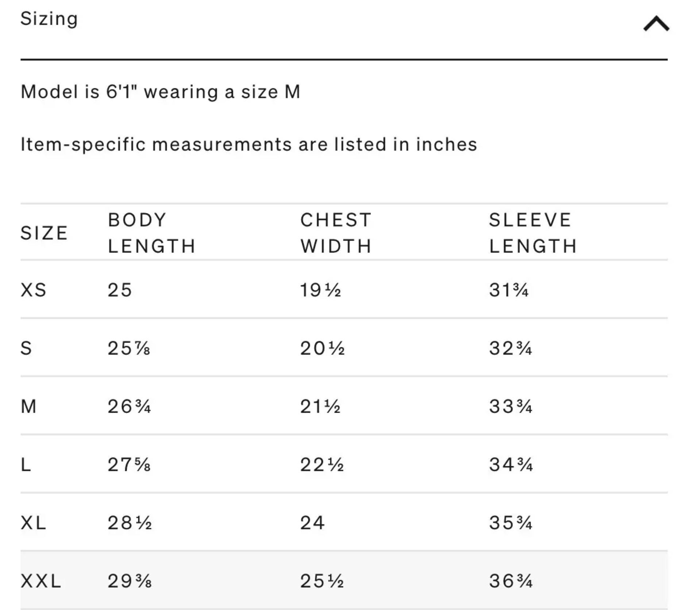Click the item-specific measurements note
Viewport: 700px width, 610px height.
tap(249, 144)
